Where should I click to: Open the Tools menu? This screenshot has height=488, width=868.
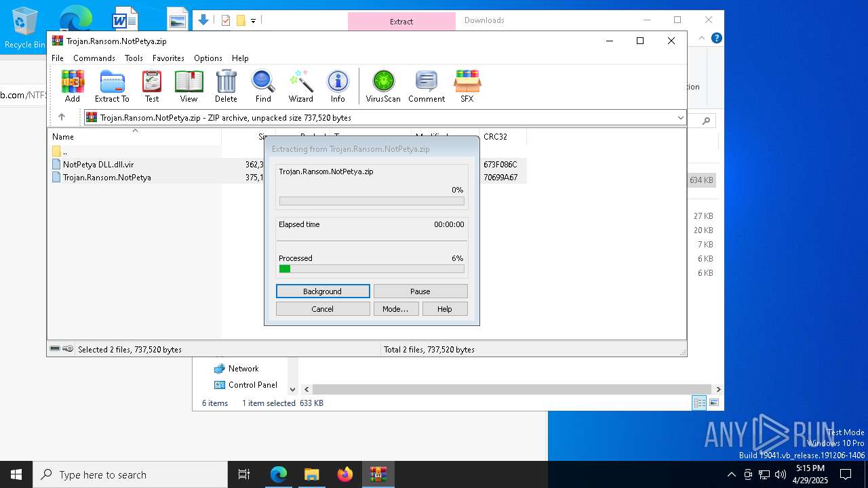tap(134, 58)
